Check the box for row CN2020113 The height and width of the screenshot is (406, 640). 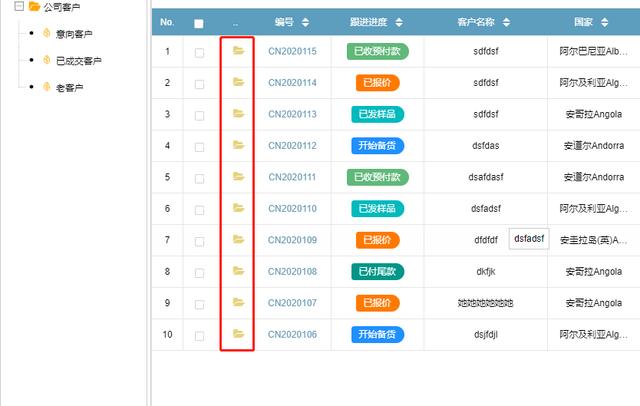(199, 115)
